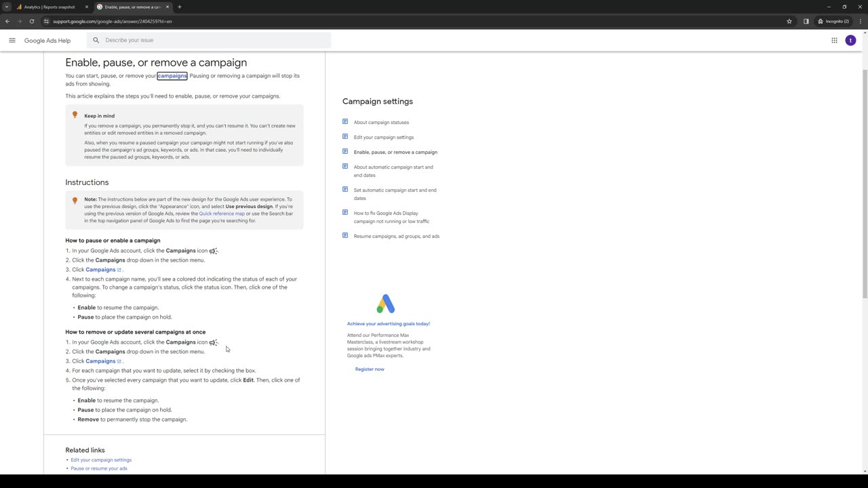The image size is (868, 488).
Task: Open the new tab button
Action: point(180,7)
